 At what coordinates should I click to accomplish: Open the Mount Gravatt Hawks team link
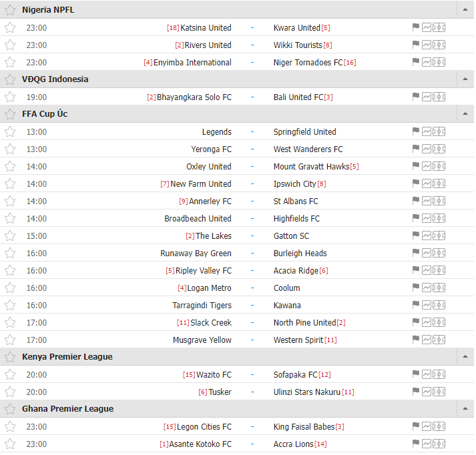(312, 167)
